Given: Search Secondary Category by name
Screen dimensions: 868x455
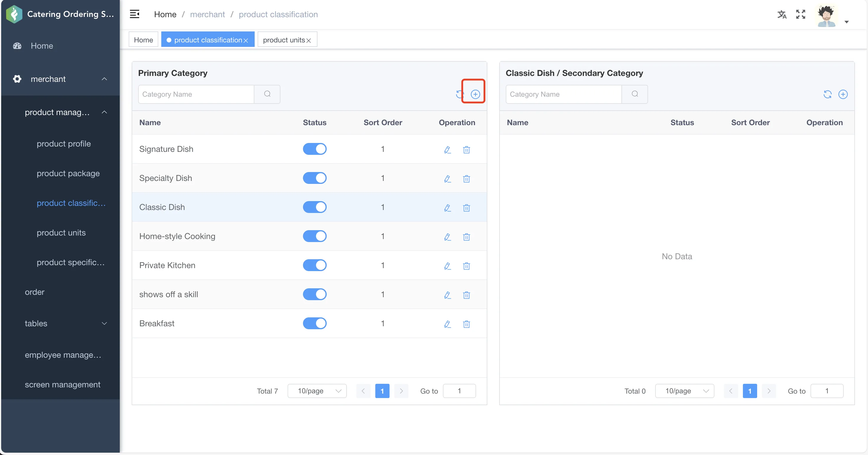Looking at the screenshot, I should pyautogui.click(x=635, y=94).
